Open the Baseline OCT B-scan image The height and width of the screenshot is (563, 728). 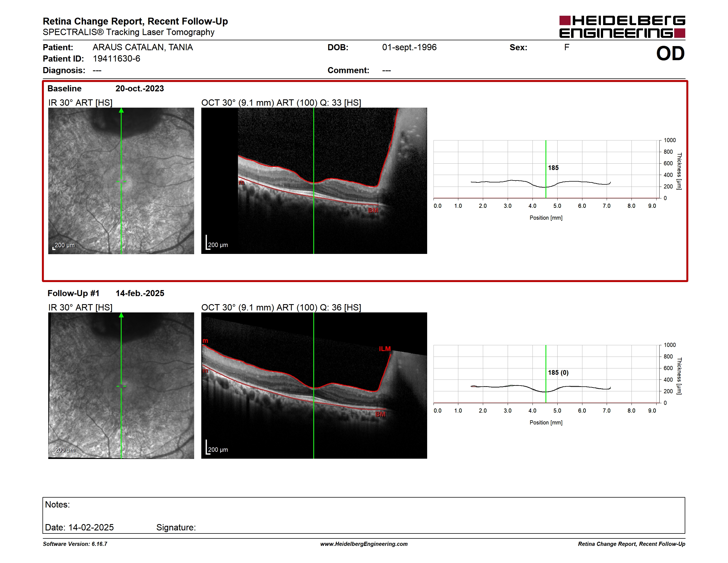[x=314, y=181]
